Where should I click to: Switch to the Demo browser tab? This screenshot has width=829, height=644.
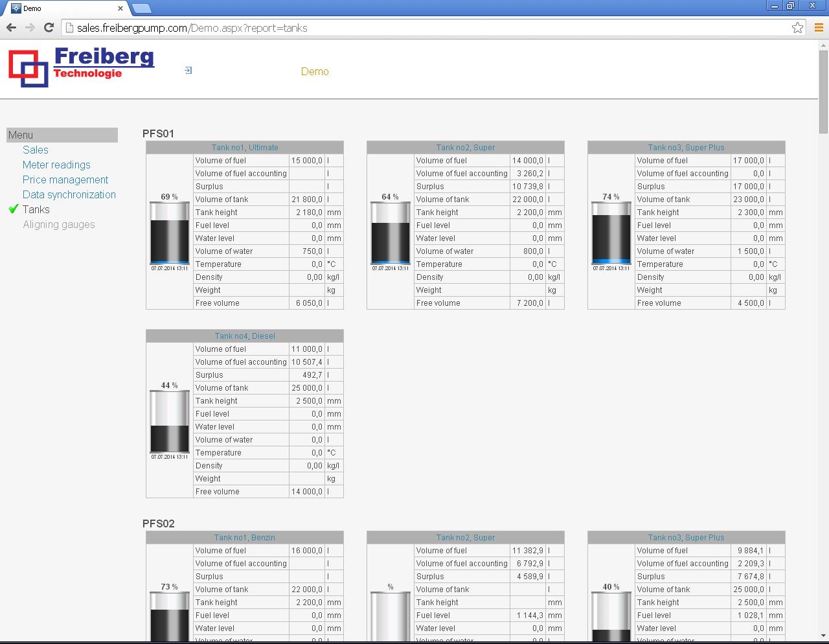point(65,8)
